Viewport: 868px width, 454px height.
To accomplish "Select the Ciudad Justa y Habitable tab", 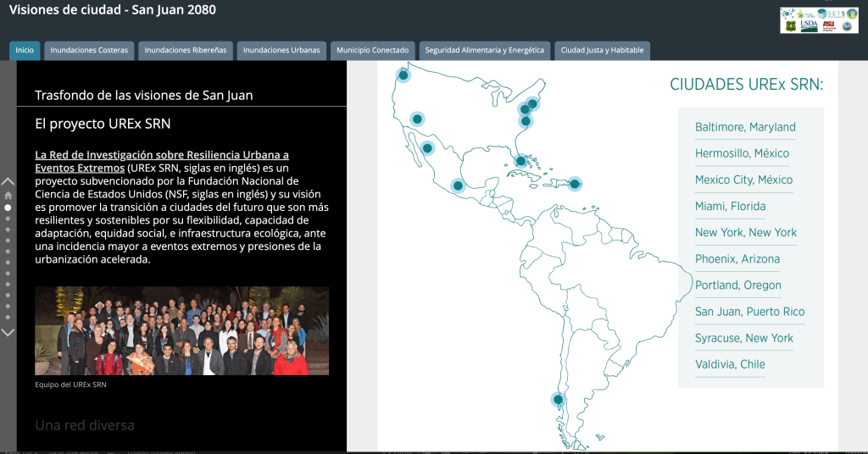I will (x=602, y=51).
